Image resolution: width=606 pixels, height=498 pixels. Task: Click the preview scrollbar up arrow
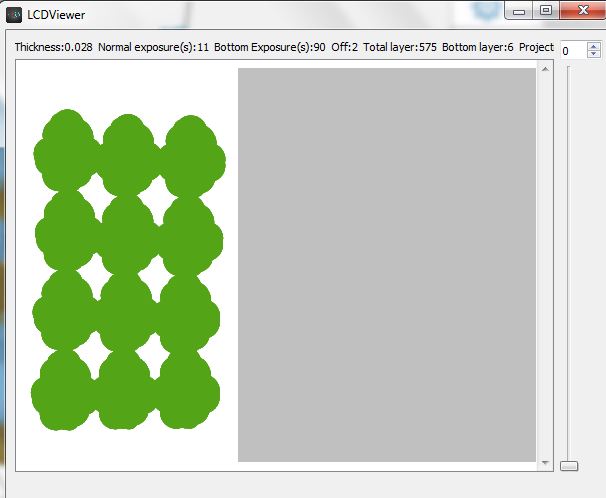545,68
